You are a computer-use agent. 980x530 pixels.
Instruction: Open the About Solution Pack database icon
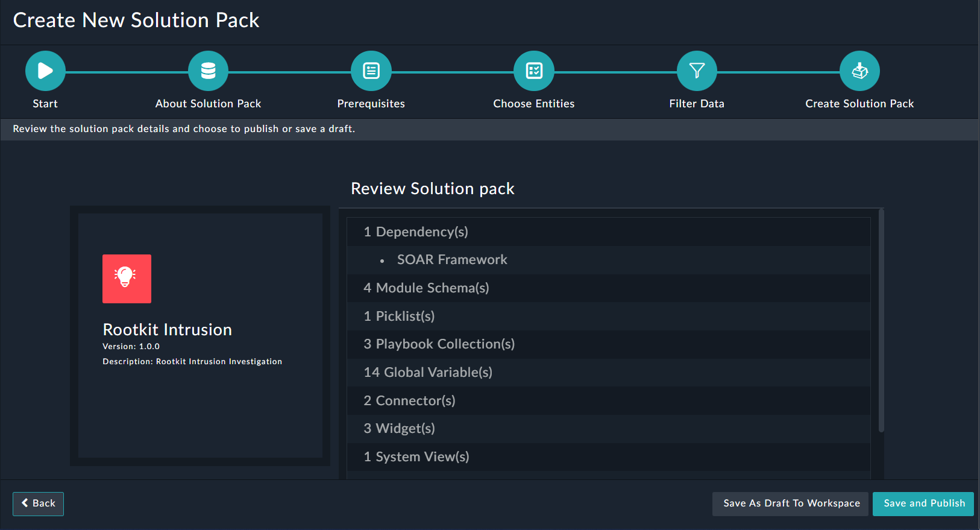pos(208,71)
